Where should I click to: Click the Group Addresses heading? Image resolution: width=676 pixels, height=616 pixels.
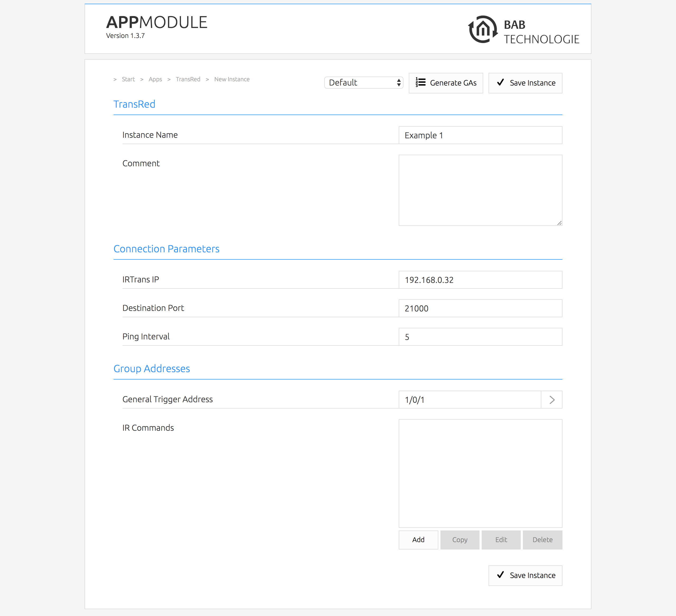(x=152, y=369)
